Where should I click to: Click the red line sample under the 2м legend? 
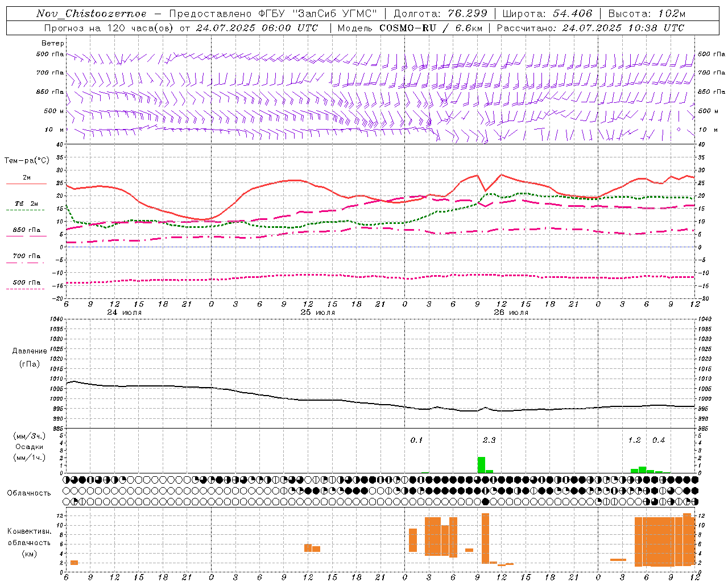26,184
